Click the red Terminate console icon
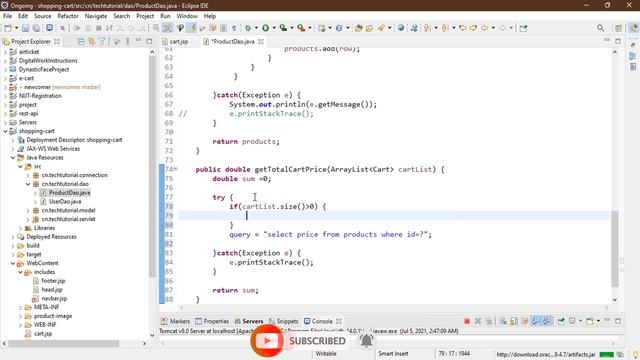 (467, 321)
